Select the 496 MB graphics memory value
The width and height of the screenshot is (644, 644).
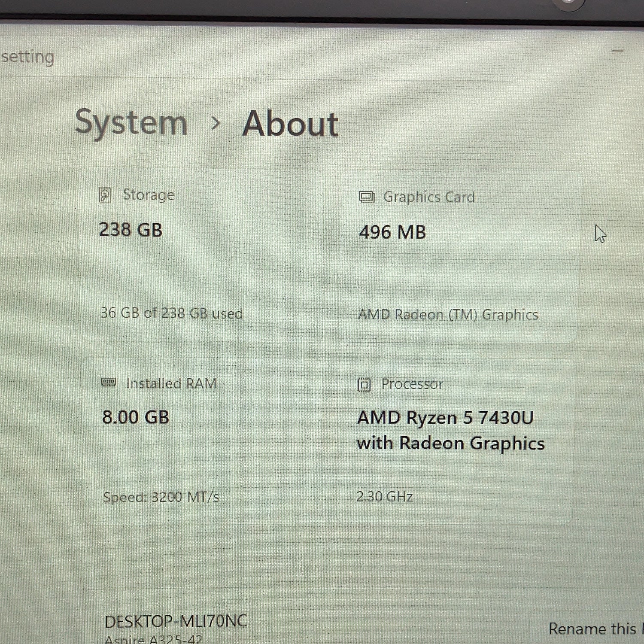(x=392, y=233)
